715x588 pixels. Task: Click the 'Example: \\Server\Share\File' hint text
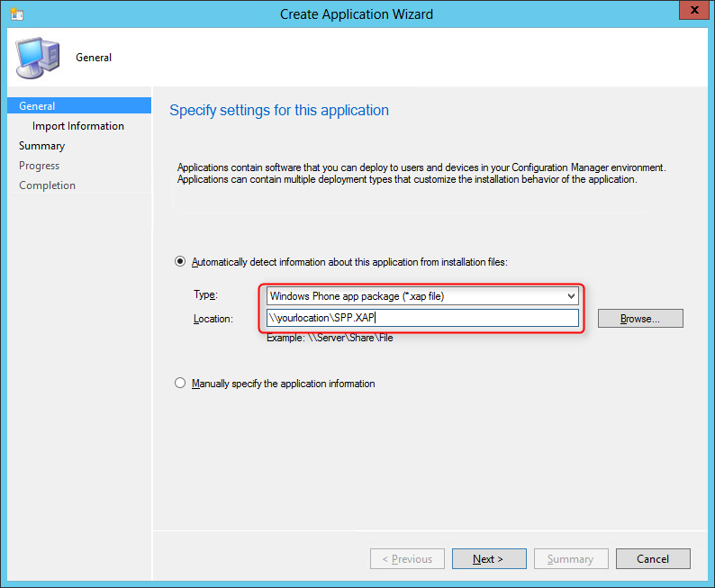pyautogui.click(x=330, y=338)
